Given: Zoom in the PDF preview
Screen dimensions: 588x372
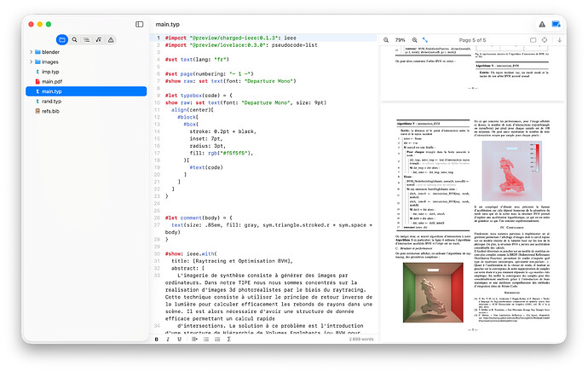Looking at the screenshot, I should pos(414,40).
